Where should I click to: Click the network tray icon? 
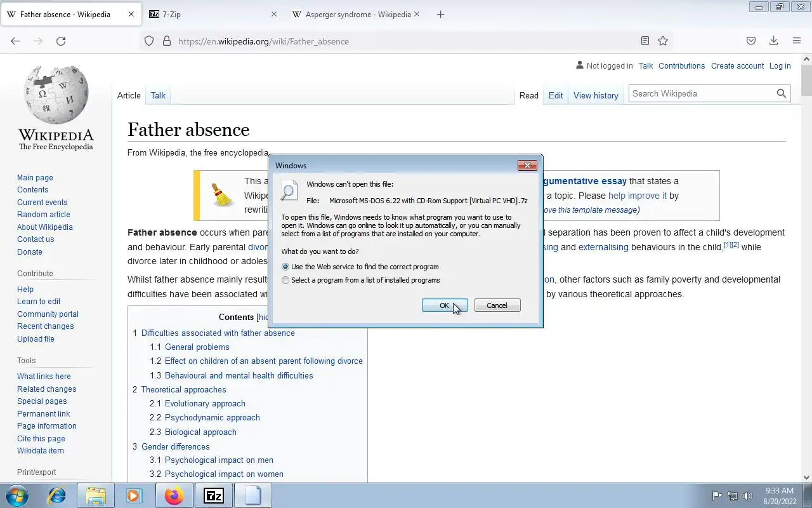point(733,496)
